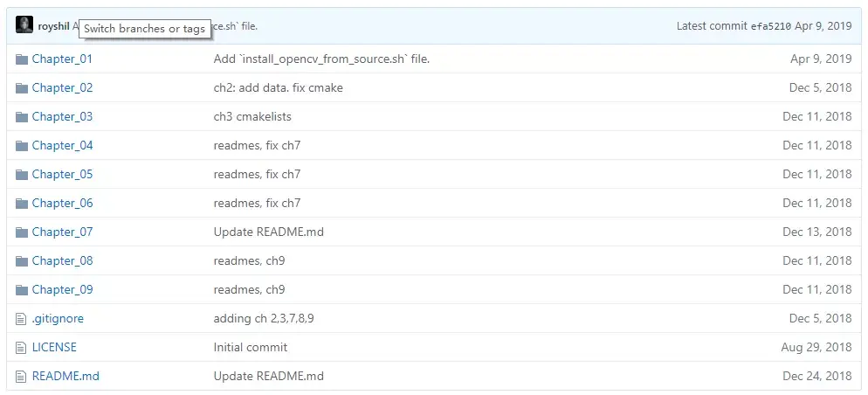Open commit message 'adding ch 2,3,7,8,9'

pyautogui.click(x=264, y=319)
